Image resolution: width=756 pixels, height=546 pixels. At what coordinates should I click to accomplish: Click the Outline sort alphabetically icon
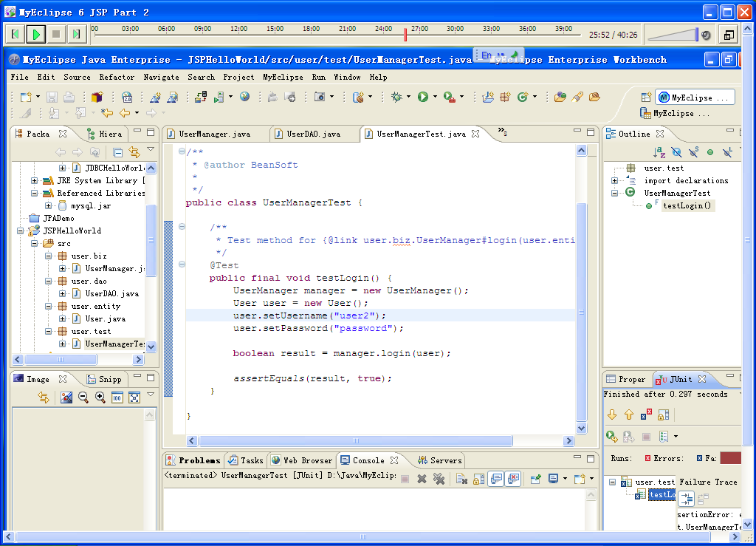pos(659,152)
